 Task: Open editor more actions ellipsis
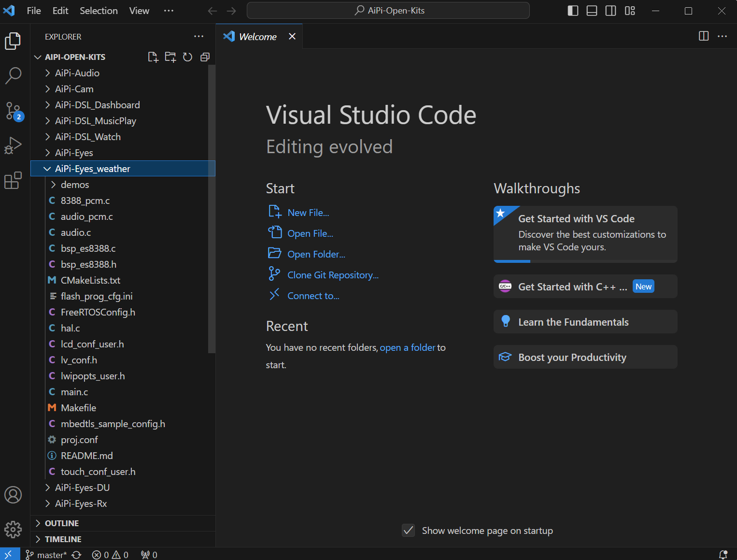[x=722, y=36]
